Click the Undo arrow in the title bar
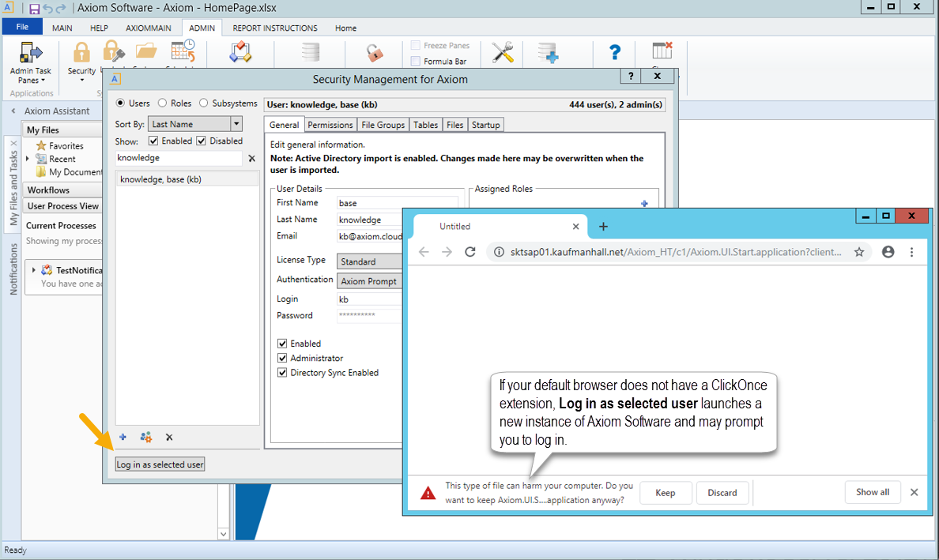Image resolution: width=939 pixels, height=560 pixels. tap(47, 9)
